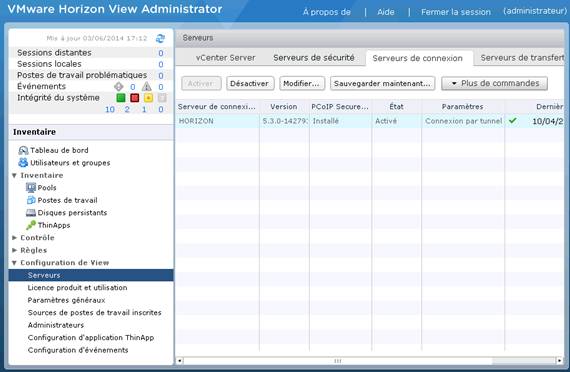The image size is (570, 372).
Task: Collapse the Configuration de View section
Action: [15, 263]
